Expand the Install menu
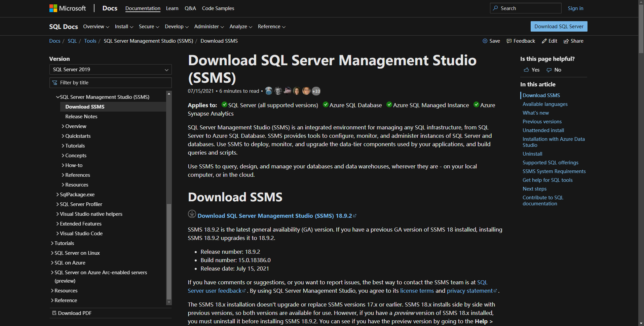Image resolution: width=644 pixels, height=326 pixels. click(124, 27)
